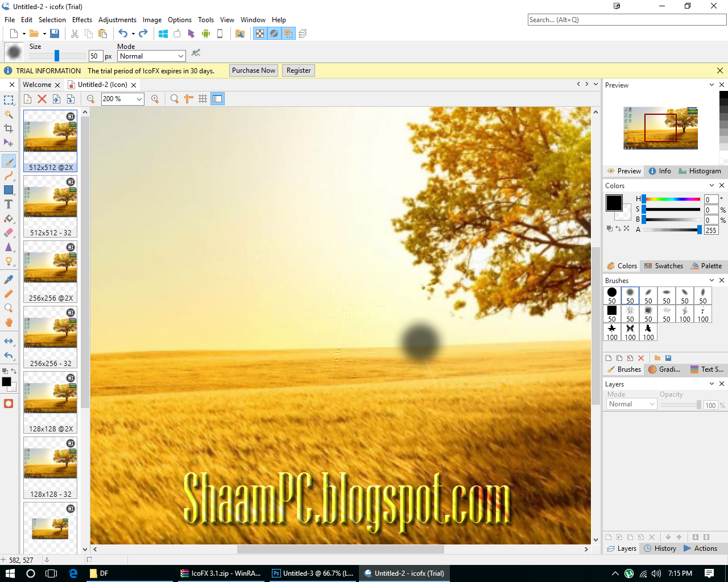Image resolution: width=728 pixels, height=582 pixels.
Task: Open the Info tab in Preview panel
Action: click(660, 171)
